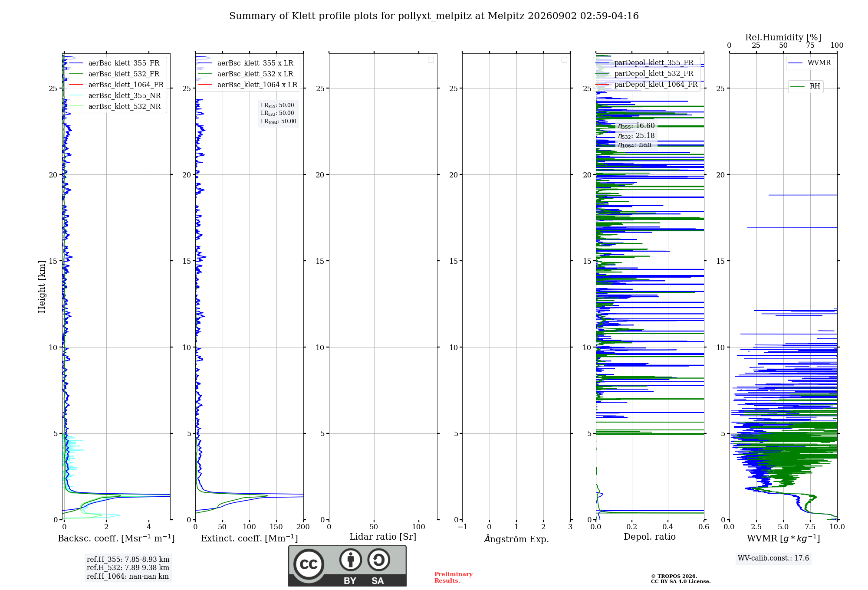Viewport: 868px width, 590px height.
Task: Click the 'Rel.Humidity [%]' top axis label
Action: pyautogui.click(x=783, y=37)
